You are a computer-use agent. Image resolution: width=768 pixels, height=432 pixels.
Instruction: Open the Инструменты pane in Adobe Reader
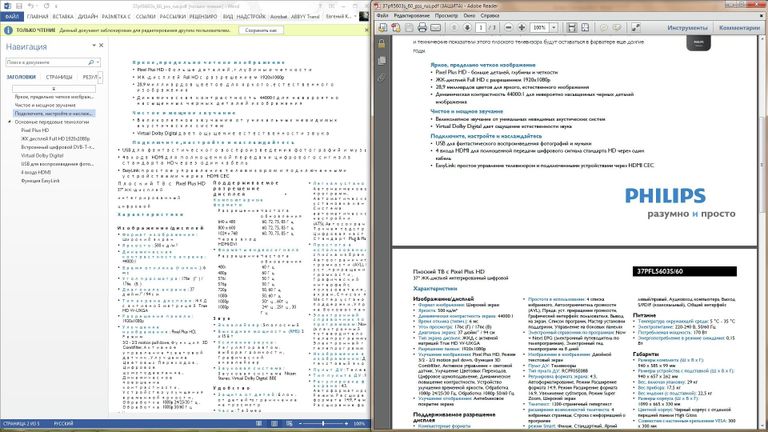[x=687, y=28]
